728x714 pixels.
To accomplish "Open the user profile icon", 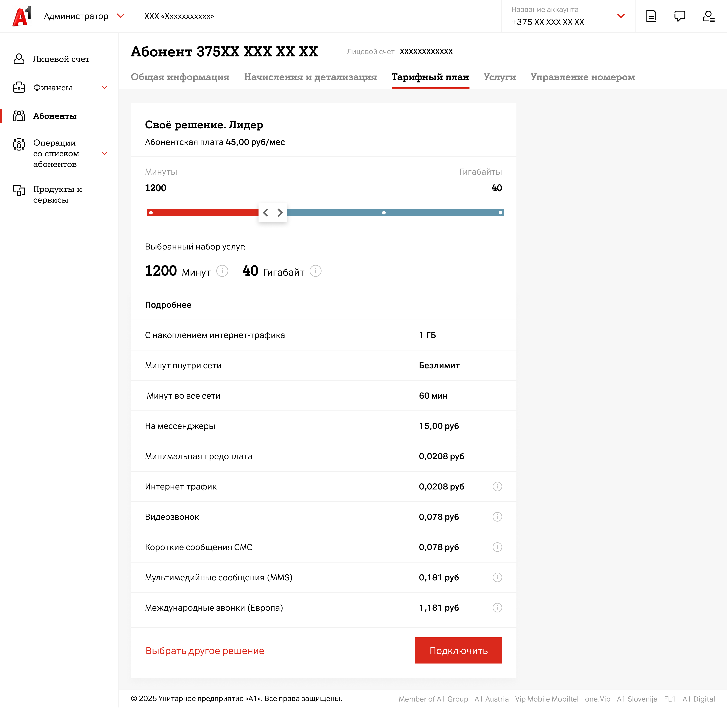I will click(708, 16).
